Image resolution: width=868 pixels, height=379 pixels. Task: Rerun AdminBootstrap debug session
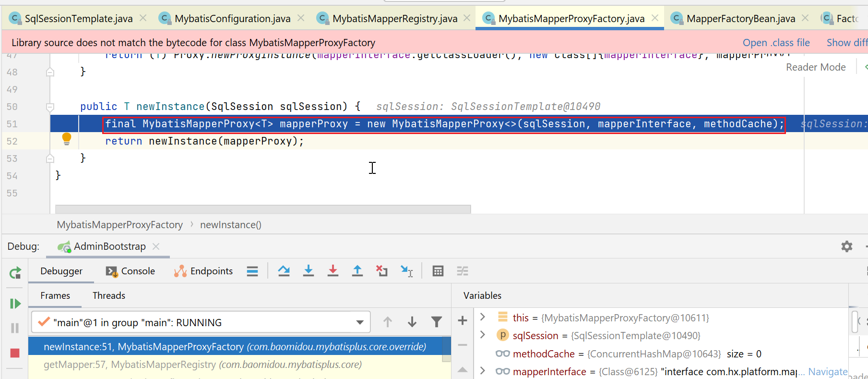coord(15,273)
